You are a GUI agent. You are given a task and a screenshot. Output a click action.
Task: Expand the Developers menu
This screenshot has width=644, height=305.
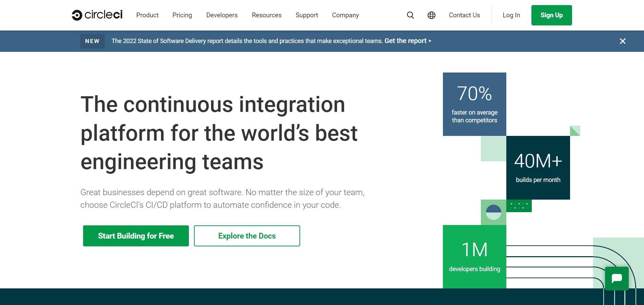pyautogui.click(x=222, y=15)
